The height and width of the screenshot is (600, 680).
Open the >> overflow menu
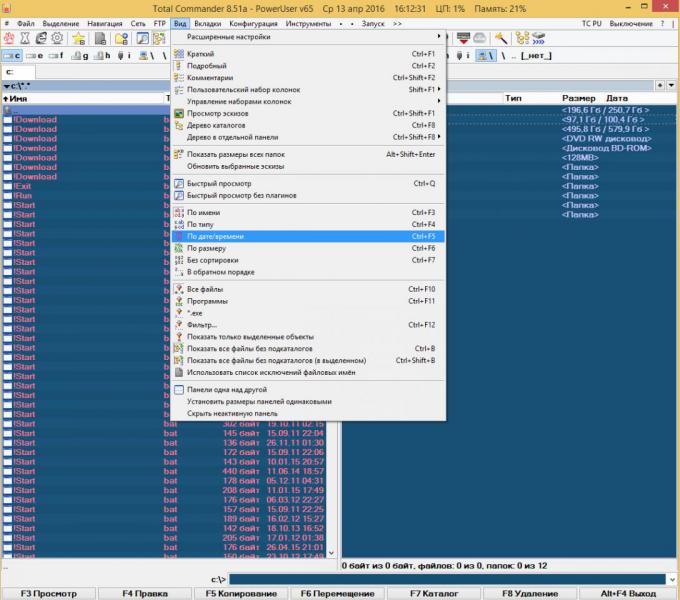[397, 24]
